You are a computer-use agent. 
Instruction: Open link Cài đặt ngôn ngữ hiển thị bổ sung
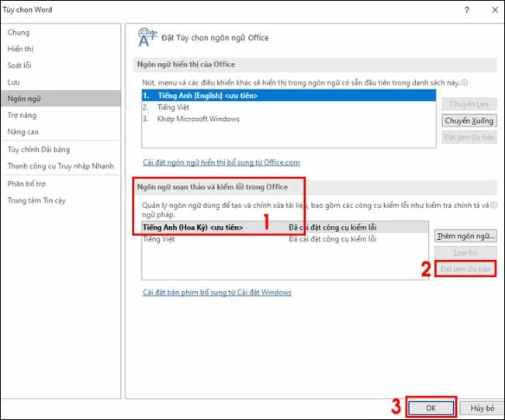(x=221, y=163)
